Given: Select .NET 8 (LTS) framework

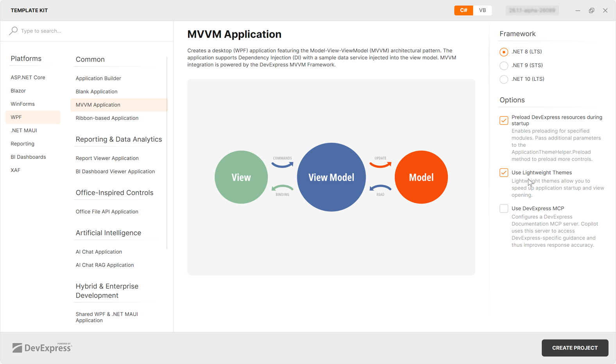Looking at the screenshot, I should click(x=504, y=52).
